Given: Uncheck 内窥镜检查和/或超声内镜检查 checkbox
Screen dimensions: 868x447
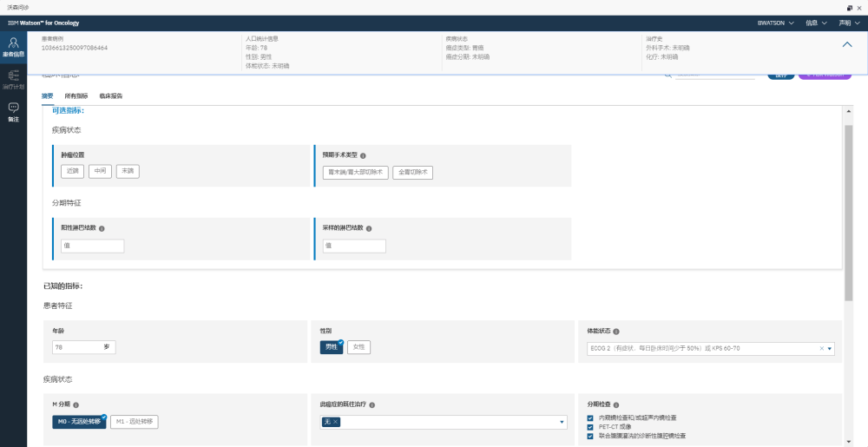Looking at the screenshot, I should click(590, 418).
